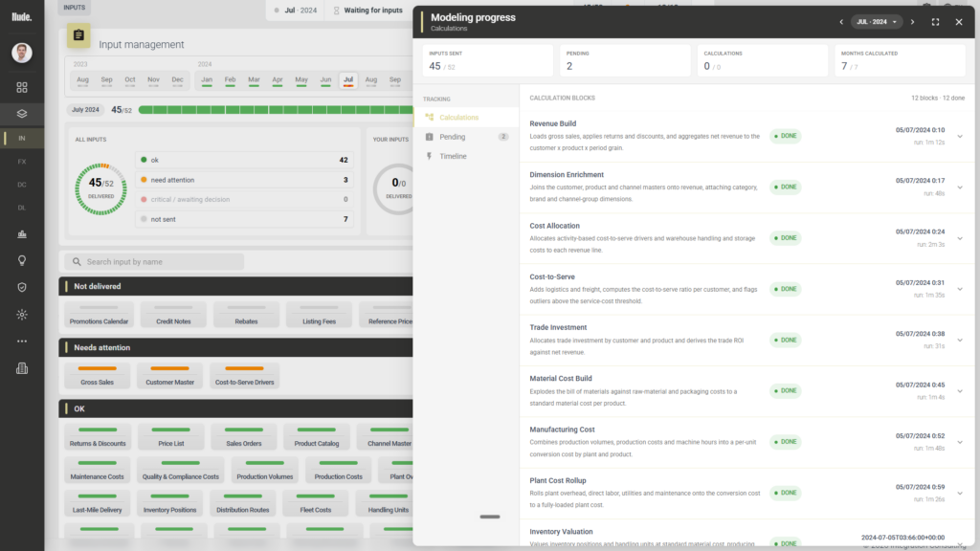Viewport: 980px width, 551px height.
Task: Go to next month in Modeling progress
Action: (x=912, y=22)
